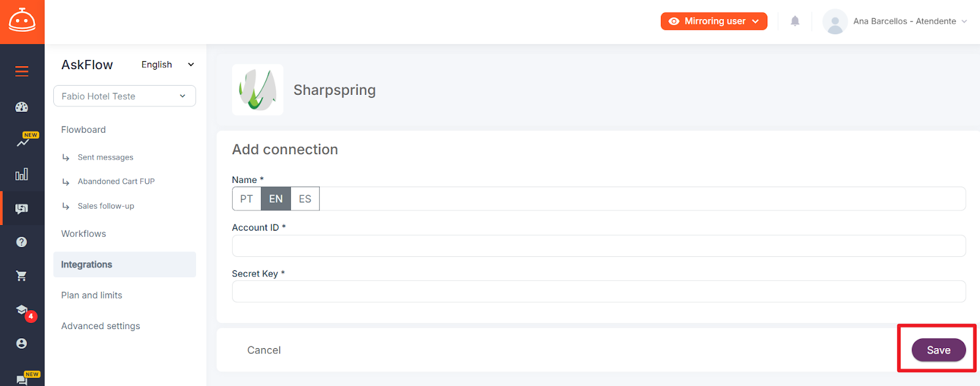980x386 pixels.
Task: Open the hamburger menu icon
Action: coord(22,72)
